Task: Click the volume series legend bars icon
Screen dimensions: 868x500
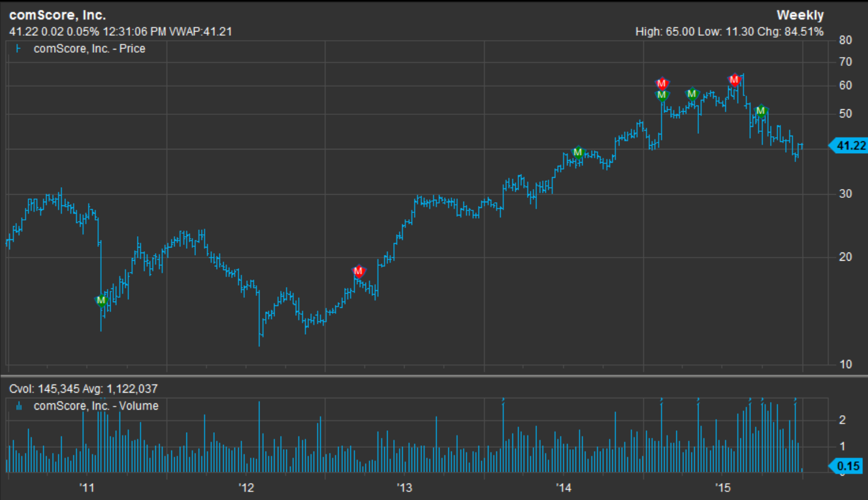Action: click(x=18, y=406)
